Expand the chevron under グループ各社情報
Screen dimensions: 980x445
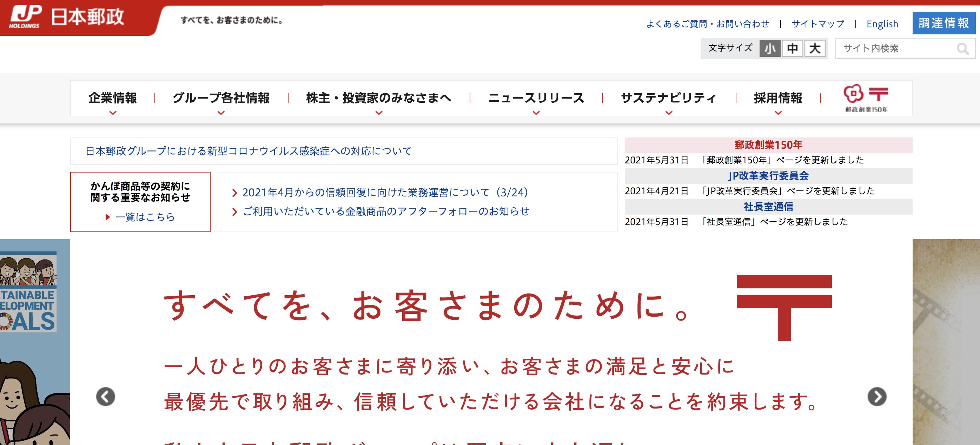(x=221, y=113)
